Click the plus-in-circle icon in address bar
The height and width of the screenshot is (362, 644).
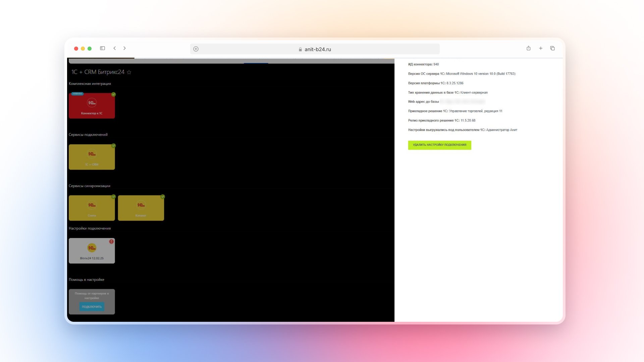196,49
